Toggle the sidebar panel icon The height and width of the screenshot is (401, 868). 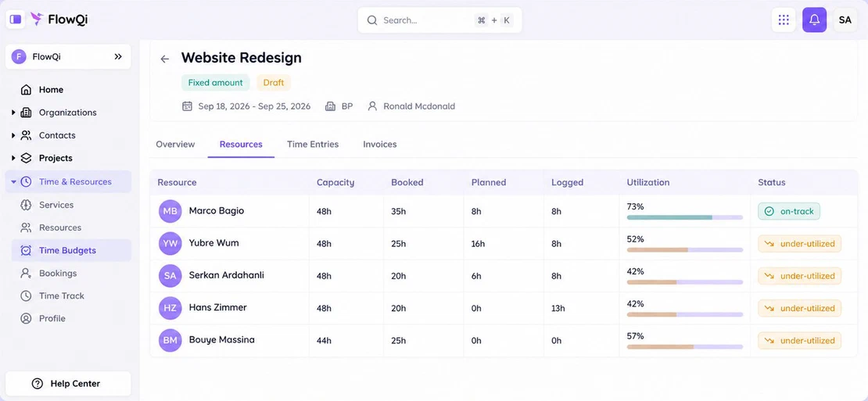(16, 20)
